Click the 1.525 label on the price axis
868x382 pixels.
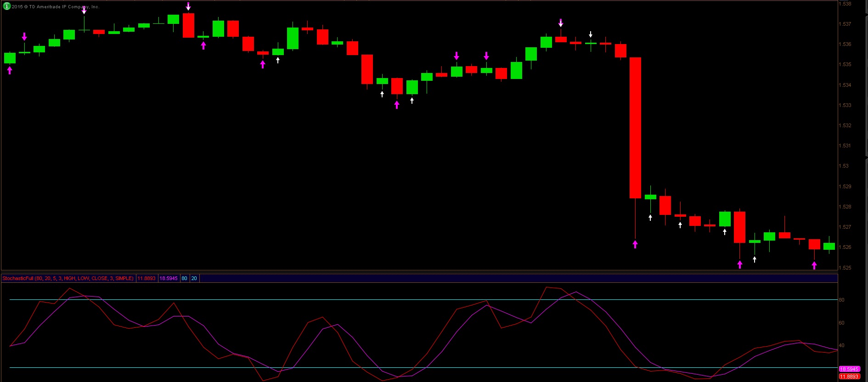pos(845,268)
